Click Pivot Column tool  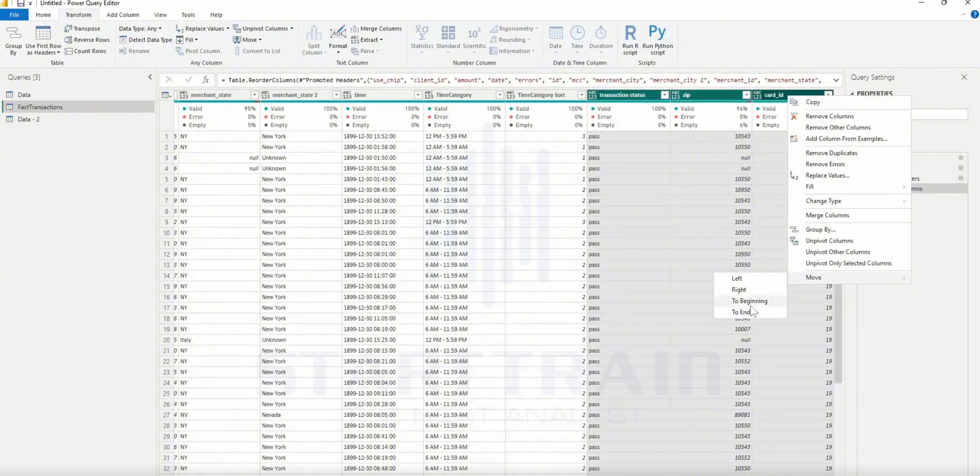pos(198,51)
